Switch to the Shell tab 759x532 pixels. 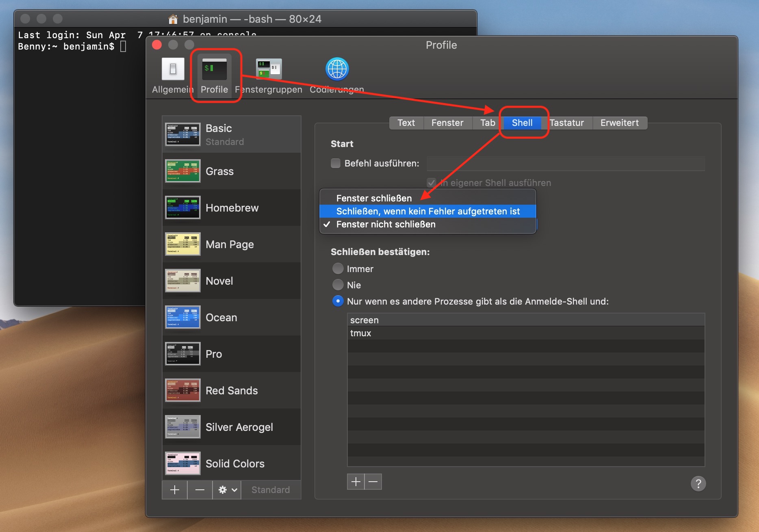(522, 123)
